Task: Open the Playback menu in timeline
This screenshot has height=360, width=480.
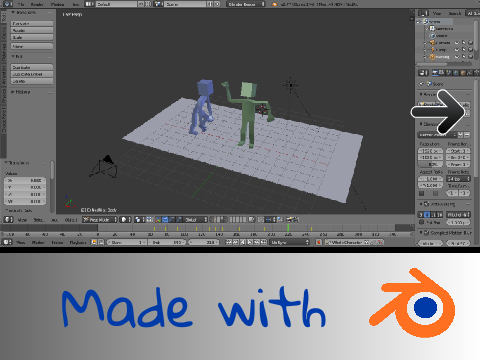Action: (x=78, y=242)
